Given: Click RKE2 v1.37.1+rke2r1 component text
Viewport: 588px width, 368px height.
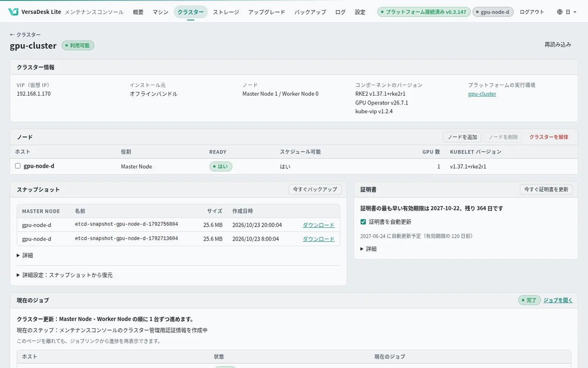Looking at the screenshot, I should (x=380, y=94).
